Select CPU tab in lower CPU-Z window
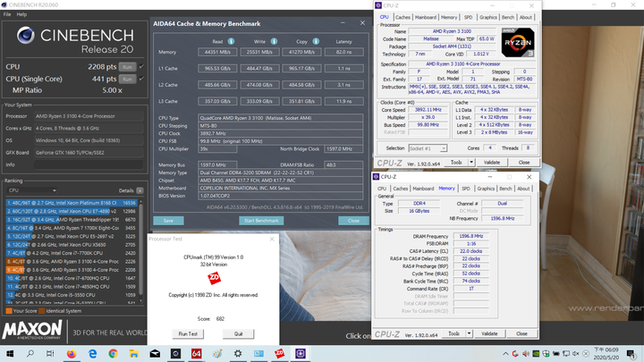Screen dimensions: 644x362 [382, 189]
